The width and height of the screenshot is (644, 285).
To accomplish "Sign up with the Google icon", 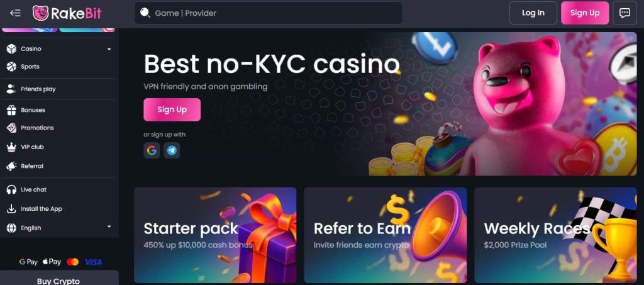I will tap(152, 150).
